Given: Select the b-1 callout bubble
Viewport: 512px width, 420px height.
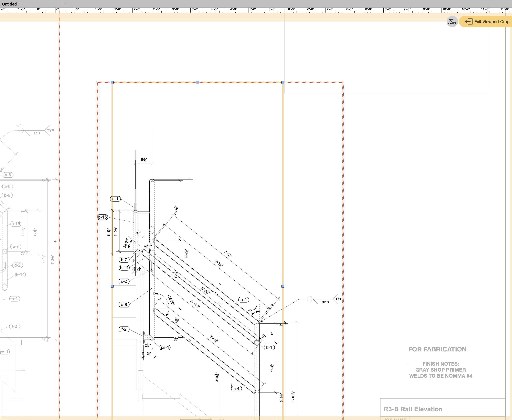Looking at the screenshot, I should [x=269, y=347].
